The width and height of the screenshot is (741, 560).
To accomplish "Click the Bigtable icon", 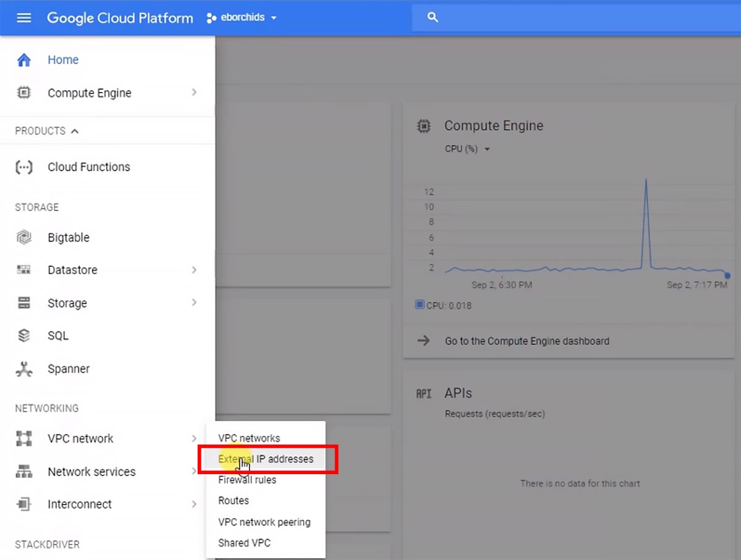I will (x=23, y=237).
